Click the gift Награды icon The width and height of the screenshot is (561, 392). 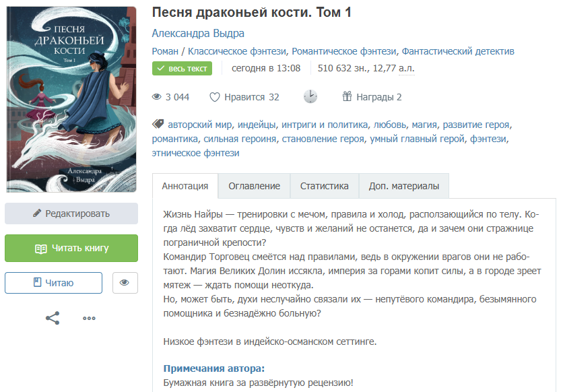(347, 96)
